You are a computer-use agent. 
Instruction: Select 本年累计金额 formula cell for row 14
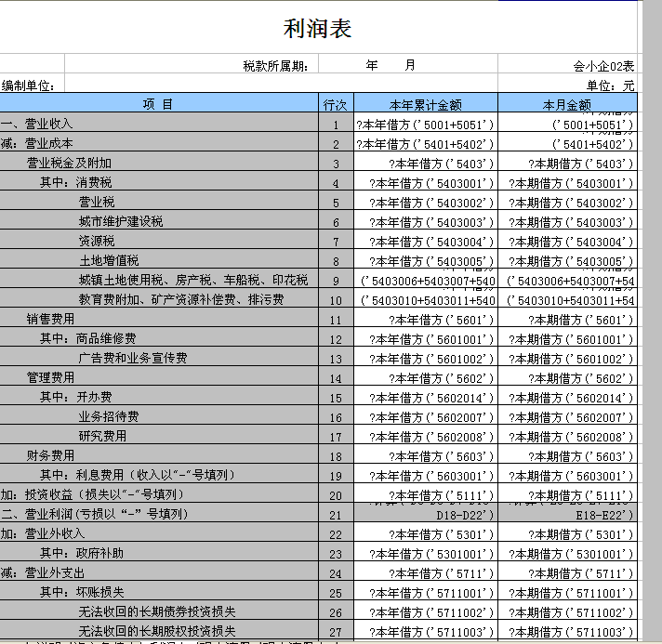click(x=426, y=378)
